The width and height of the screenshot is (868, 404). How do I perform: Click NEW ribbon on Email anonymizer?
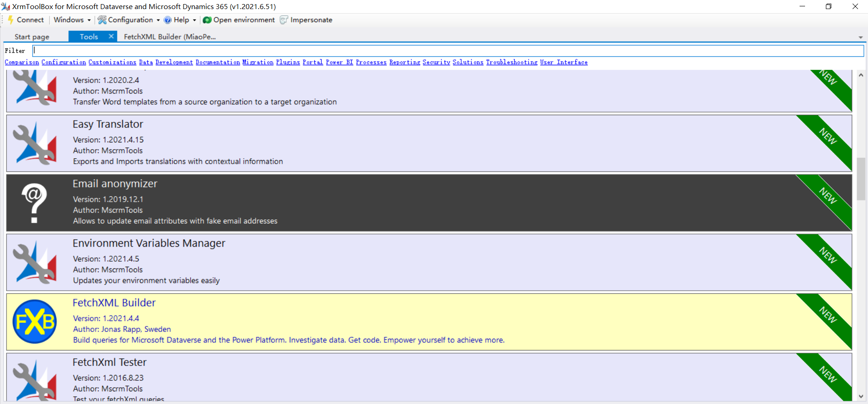[828, 196]
